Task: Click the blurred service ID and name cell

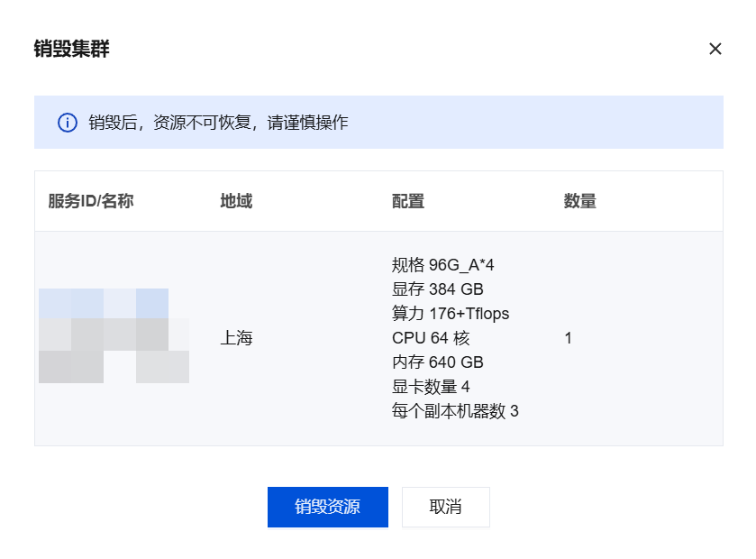Action: [114, 336]
